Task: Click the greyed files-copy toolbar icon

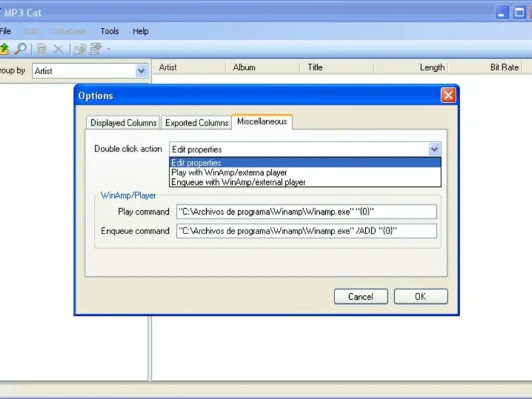Action: coord(80,49)
